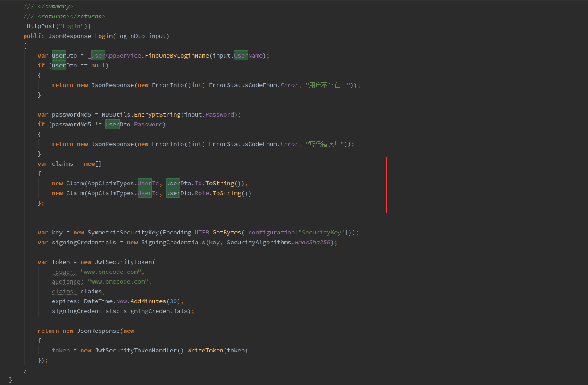Select the JwtSecurityToken constructor
The height and width of the screenshot is (385, 588).
(x=127, y=262)
